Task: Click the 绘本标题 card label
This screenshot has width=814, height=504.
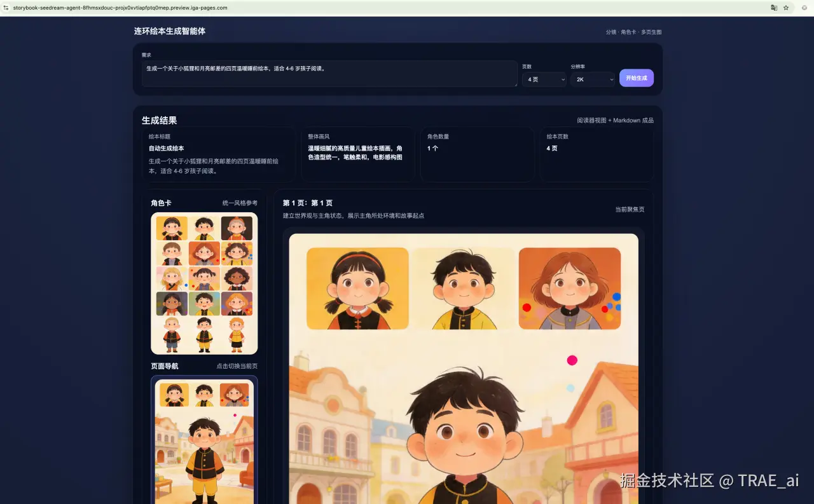Action: (160, 137)
